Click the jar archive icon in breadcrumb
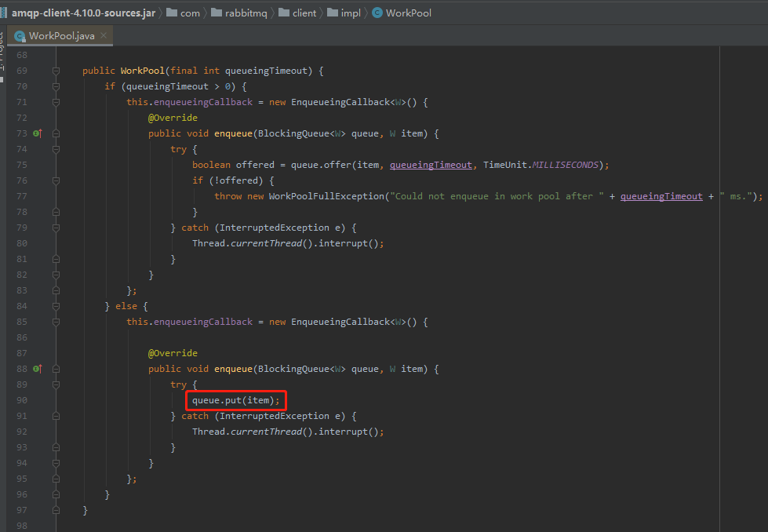Image resolution: width=768 pixels, height=532 pixels. point(4,13)
